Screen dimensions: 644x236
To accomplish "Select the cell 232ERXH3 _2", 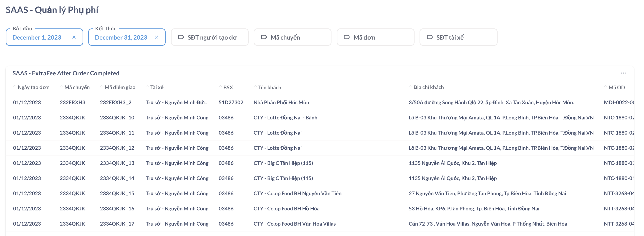I will (116, 102).
